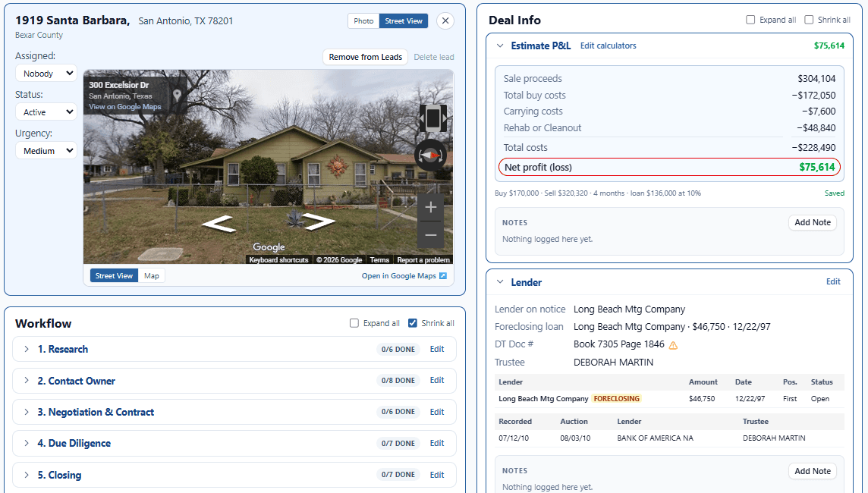Click the map pin icon in Street View
The width and height of the screenshot is (868, 493).
pyautogui.click(x=177, y=95)
